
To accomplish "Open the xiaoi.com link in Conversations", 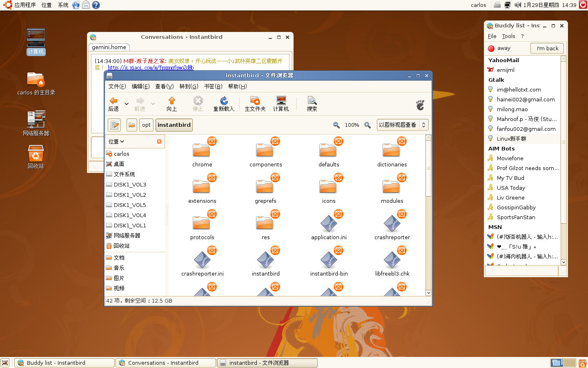I will [150, 67].
